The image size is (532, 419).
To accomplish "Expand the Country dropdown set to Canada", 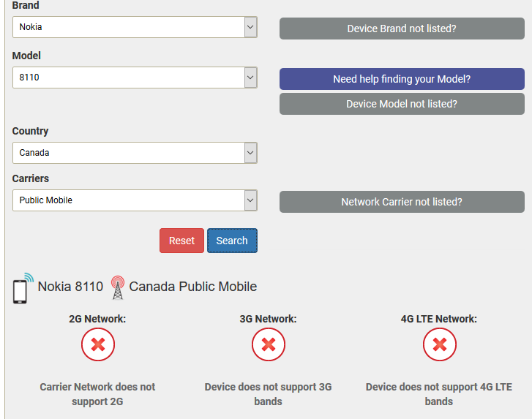I will pyautogui.click(x=135, y=153).
